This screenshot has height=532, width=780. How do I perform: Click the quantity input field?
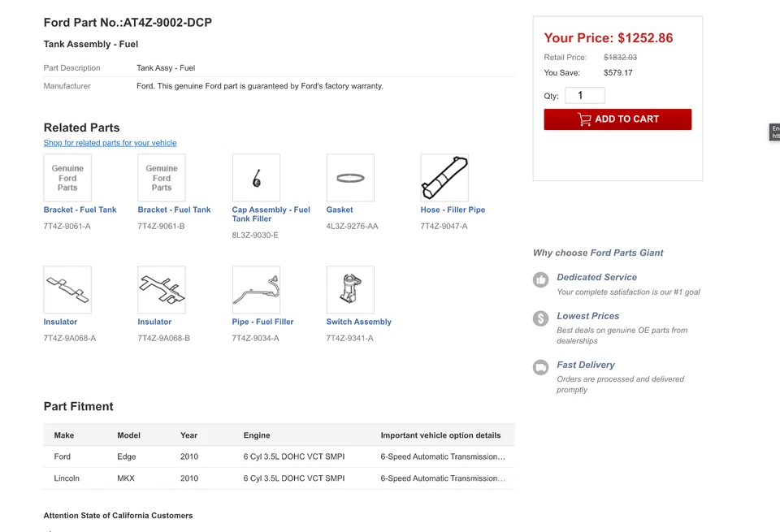585,96
